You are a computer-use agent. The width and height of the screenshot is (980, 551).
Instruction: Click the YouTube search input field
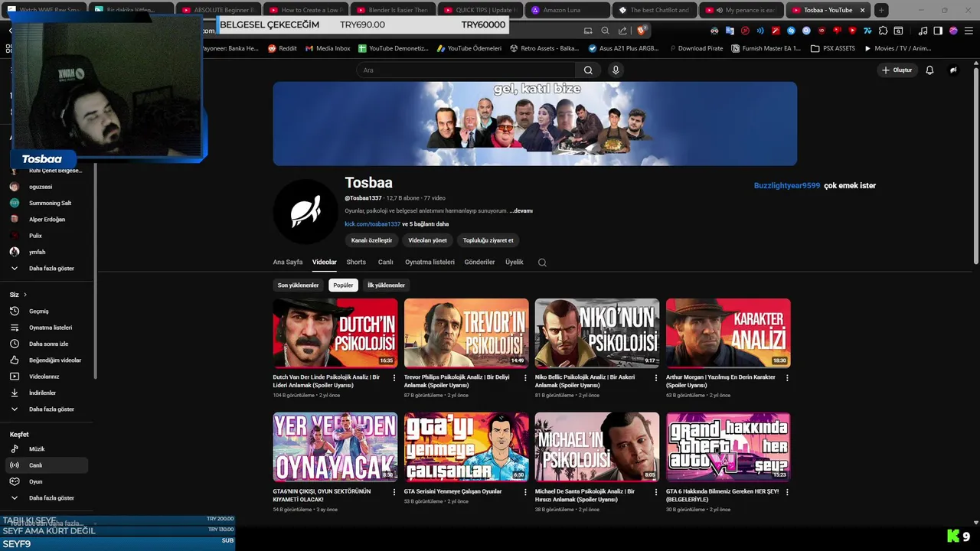(x=466, y=70)
